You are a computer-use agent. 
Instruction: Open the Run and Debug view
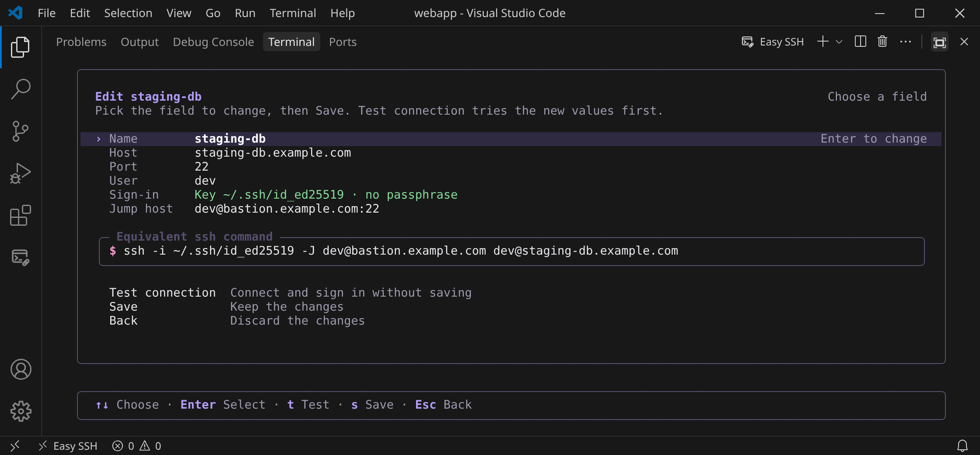point(21,173)
